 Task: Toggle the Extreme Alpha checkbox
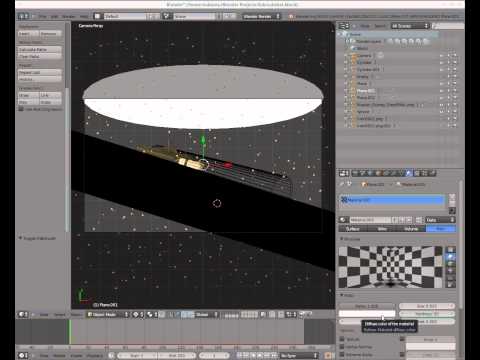(342, 354)
